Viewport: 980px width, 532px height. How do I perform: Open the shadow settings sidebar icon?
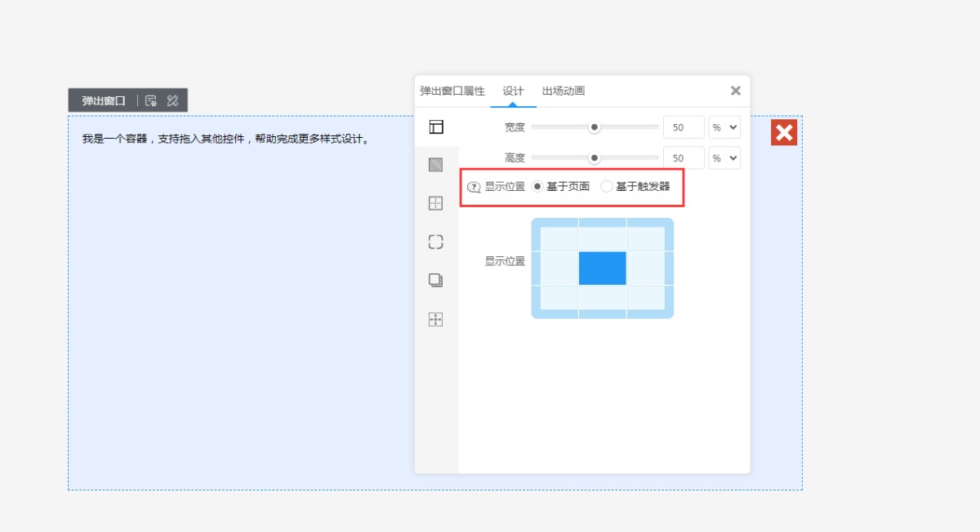(436, 280)
